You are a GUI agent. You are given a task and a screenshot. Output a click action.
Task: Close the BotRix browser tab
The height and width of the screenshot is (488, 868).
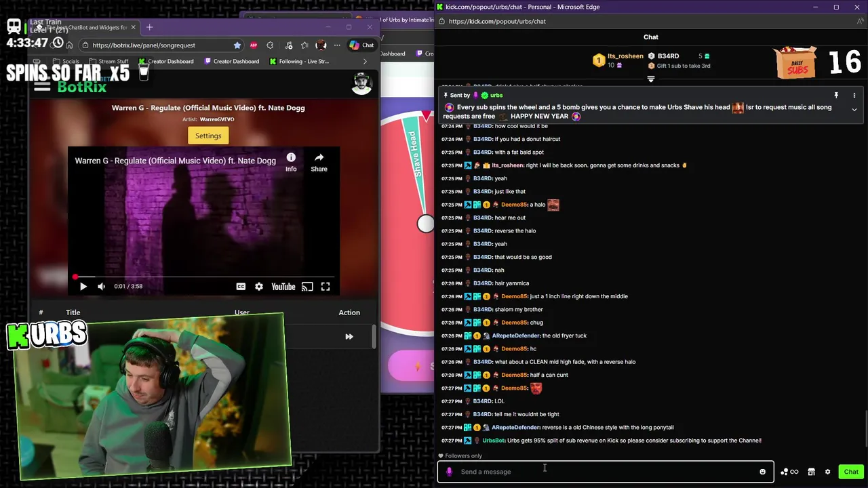pyautogui.click(x=133, y=27)
